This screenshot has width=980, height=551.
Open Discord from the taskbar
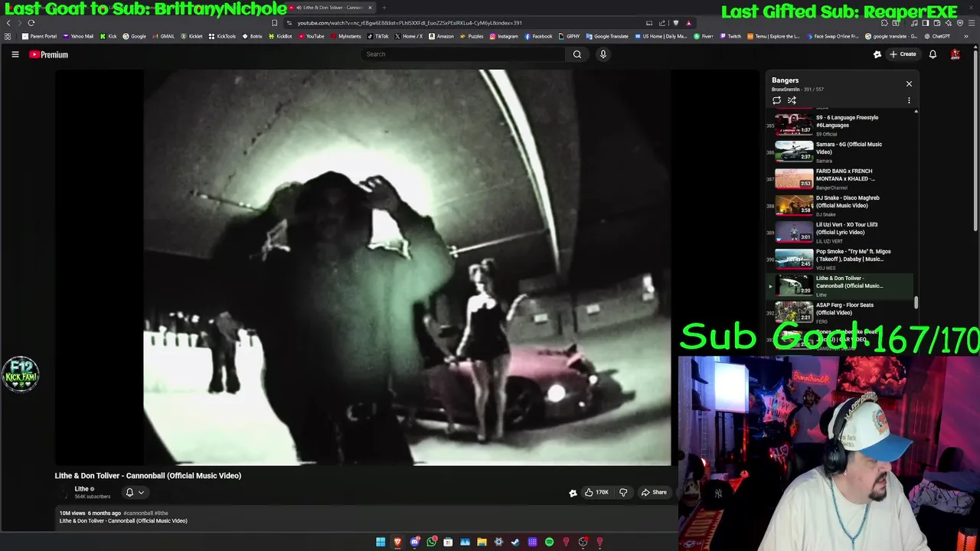coord(414,542)
